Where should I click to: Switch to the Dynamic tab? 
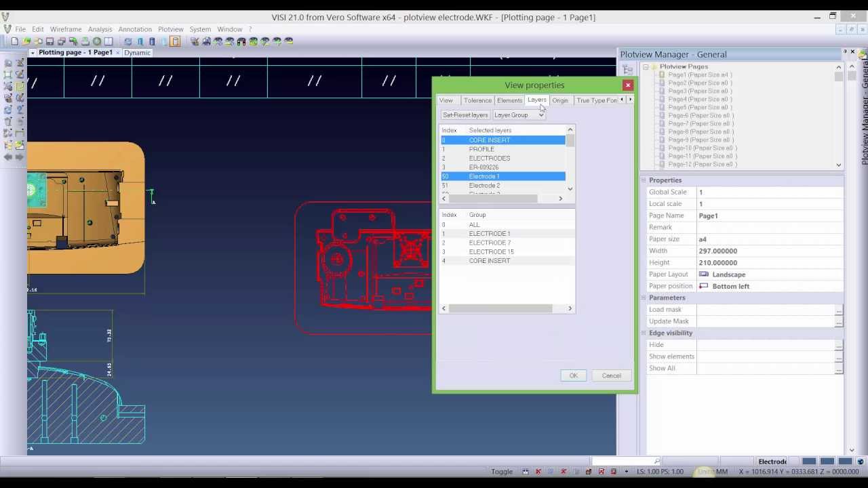[x=137, y=53]
